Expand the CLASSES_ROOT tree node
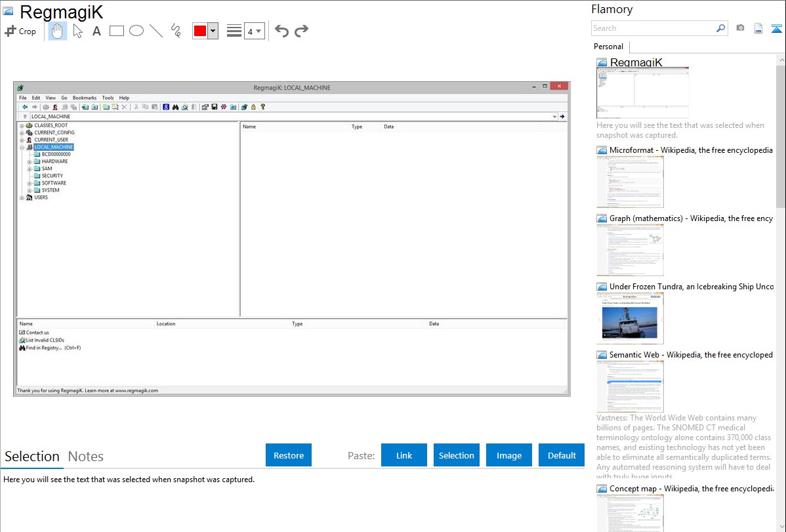Screen dimensions: 786x532 [x=22, y=126]
